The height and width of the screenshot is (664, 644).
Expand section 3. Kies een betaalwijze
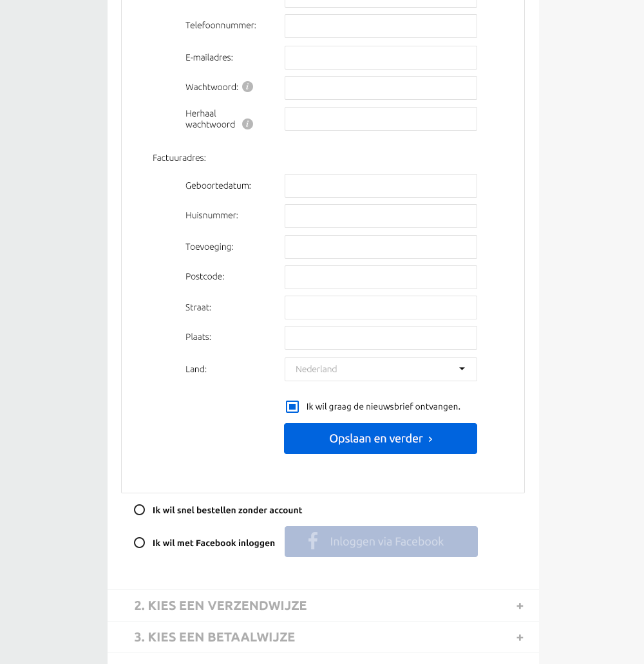(214, 638)
